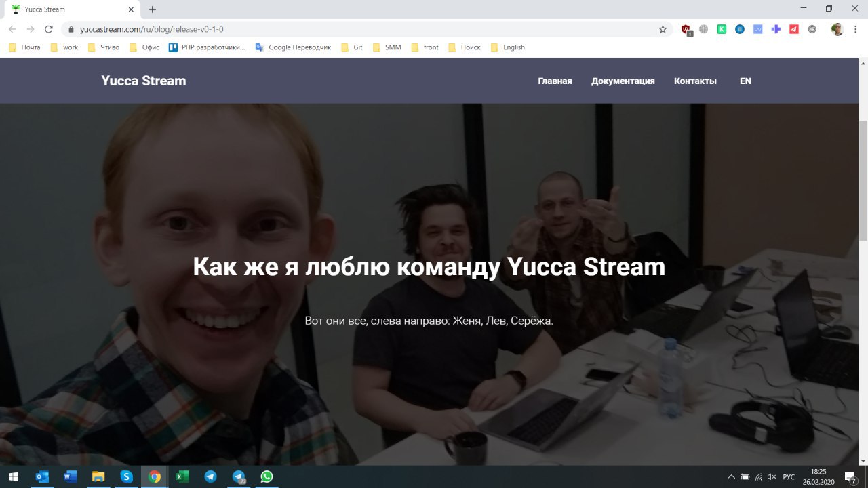Viewport: 868px width, 488px height.
Task: Switch the РУС keyboard language indicator
Action: 789,476
